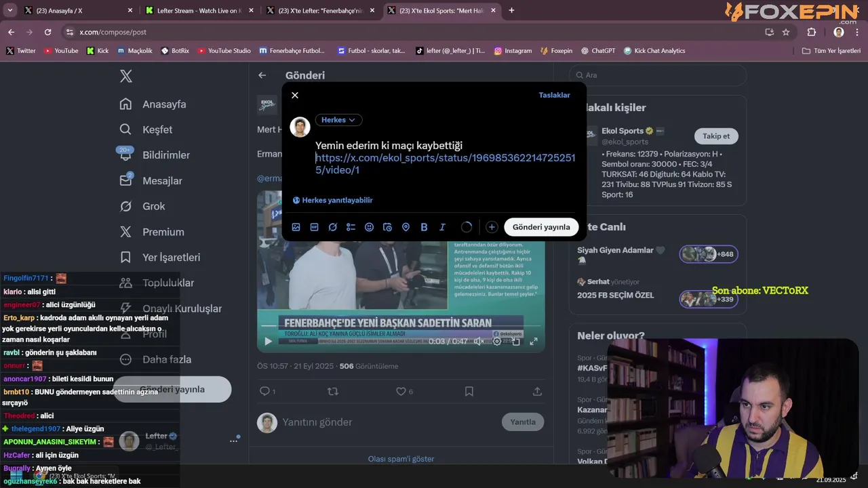Open Taslaklar drafts
Image resolution: width=868 pixels, height=488 pixels.
(x=554, y=95)
